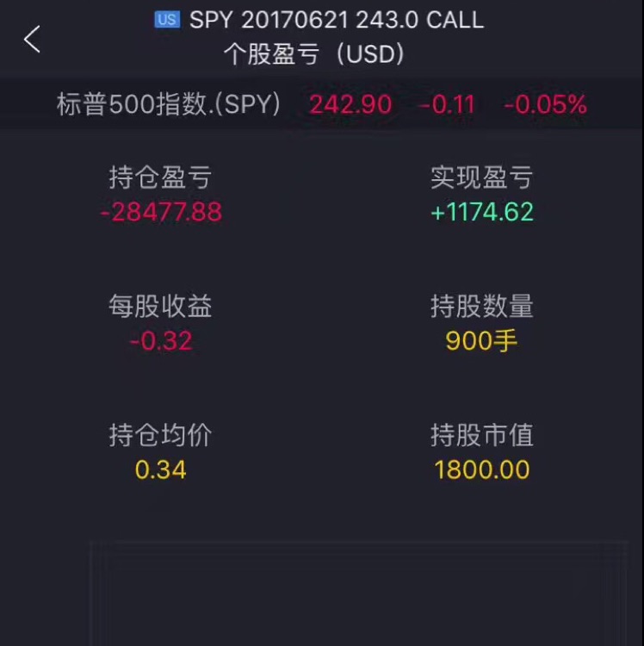Select the 持仓盈亏 label
The width and height of the screenshot is (644, 646).
[160, 177]
